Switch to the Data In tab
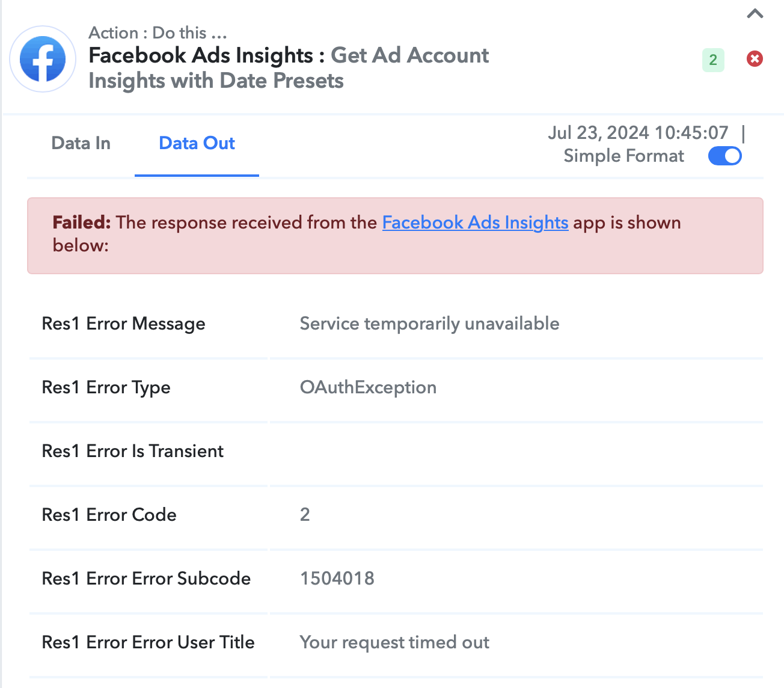Screen dimensions: 784x688 tap(81, 143)
